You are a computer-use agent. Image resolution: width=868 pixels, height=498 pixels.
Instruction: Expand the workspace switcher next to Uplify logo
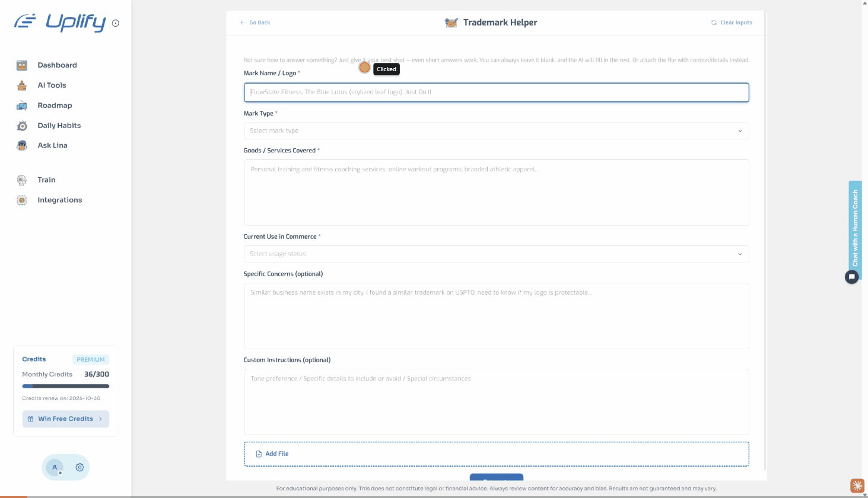(x=116, y=24)
